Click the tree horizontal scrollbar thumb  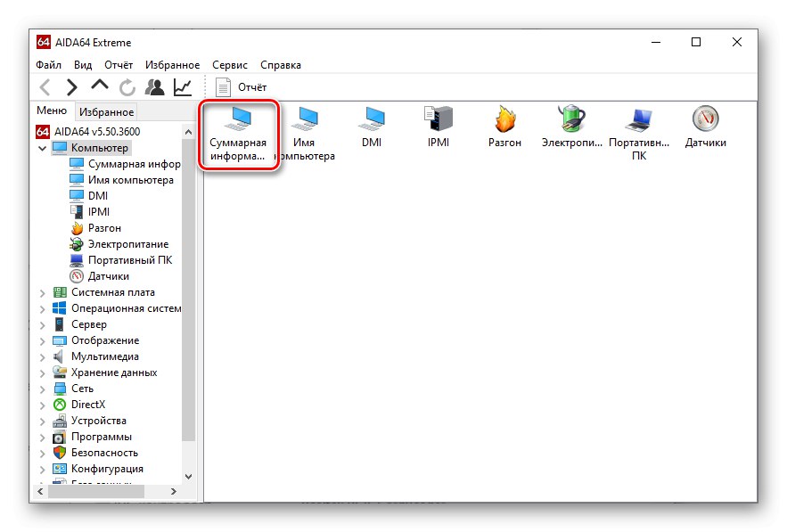(96, 491)
